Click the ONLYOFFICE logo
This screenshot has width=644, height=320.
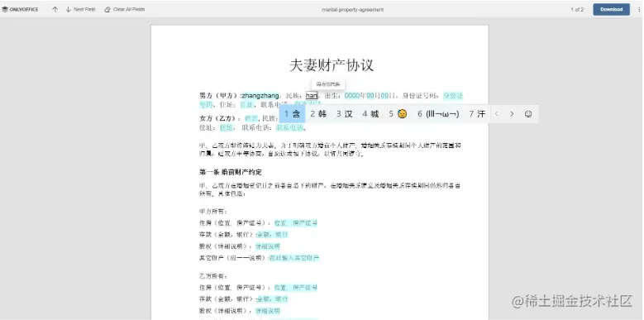point(20,9)
